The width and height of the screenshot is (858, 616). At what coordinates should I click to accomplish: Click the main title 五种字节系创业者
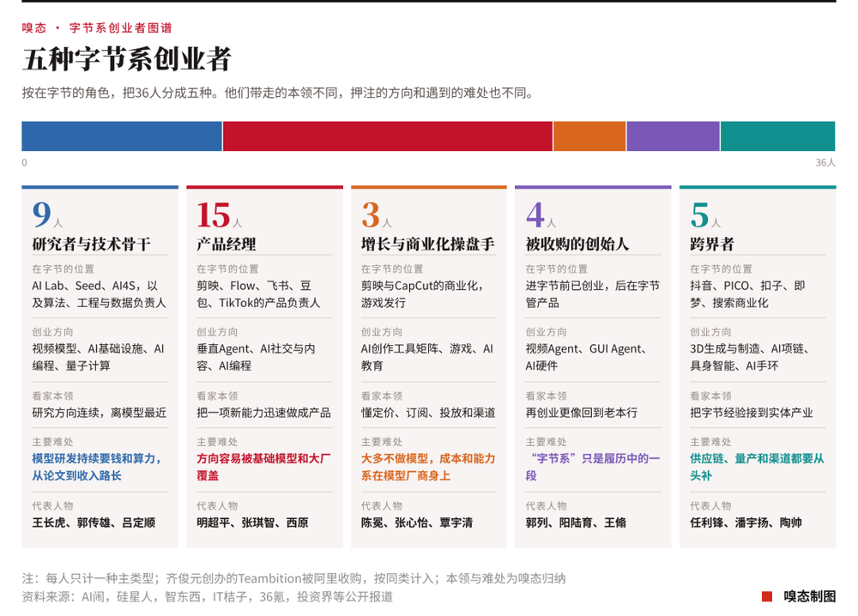coord(126,59)
